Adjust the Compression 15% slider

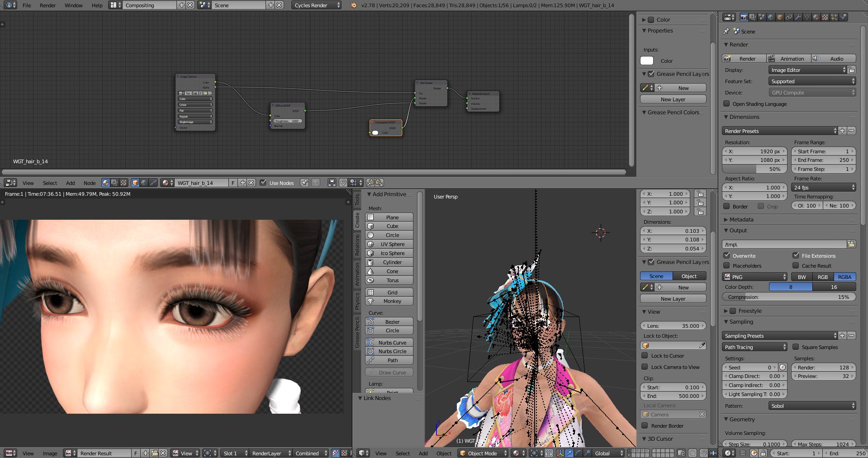pyautogui.click(x=789, y=297)
